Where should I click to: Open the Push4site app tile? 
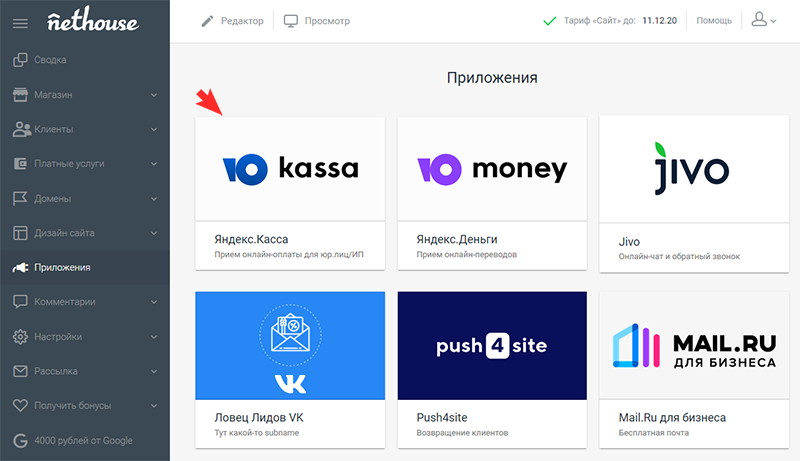(x=492, y=370)
